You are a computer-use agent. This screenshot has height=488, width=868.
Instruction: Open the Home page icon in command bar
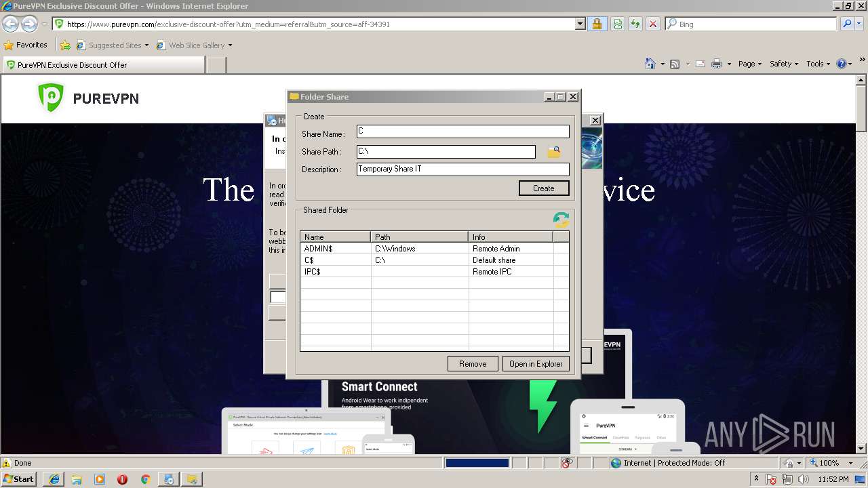[x=650, y=64]
